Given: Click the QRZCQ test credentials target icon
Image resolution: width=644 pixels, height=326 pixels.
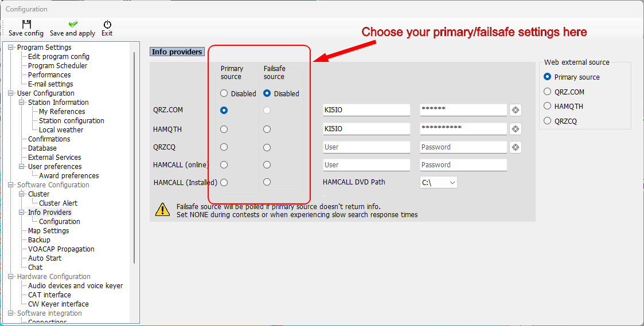Looking at the screenshot, I should point(516,147).
